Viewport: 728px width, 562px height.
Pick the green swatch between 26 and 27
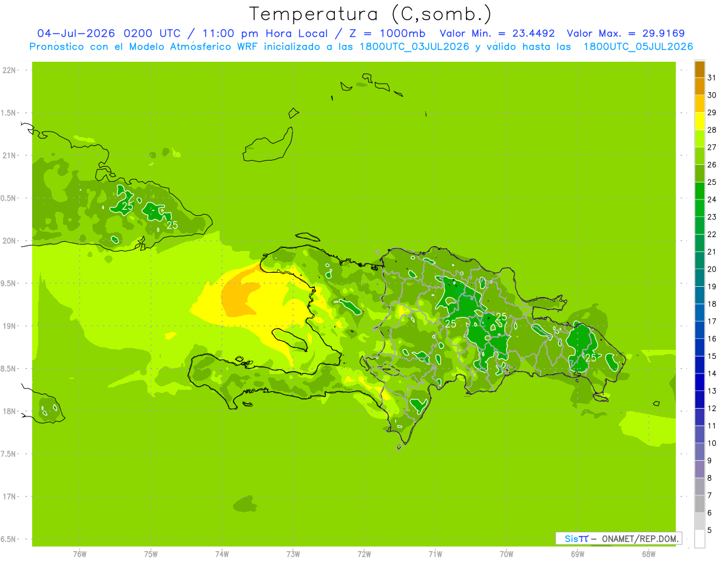[699, 156]
